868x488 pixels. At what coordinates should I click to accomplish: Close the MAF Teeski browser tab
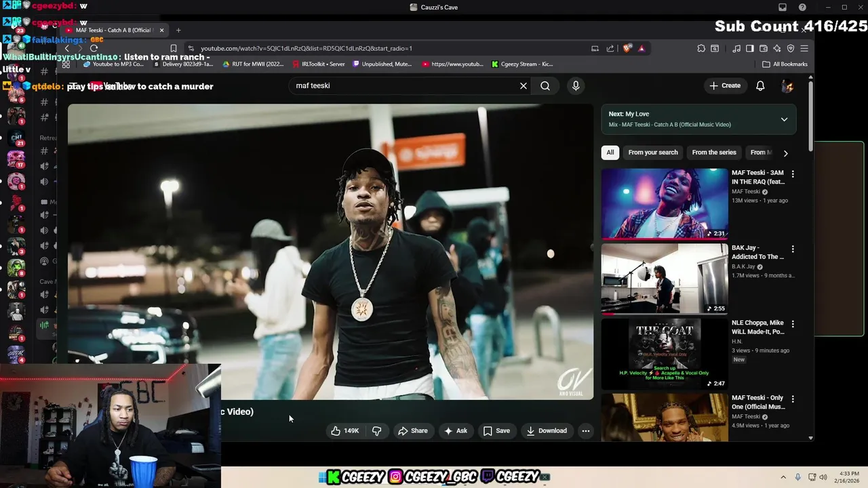click(x=161, y=30)
